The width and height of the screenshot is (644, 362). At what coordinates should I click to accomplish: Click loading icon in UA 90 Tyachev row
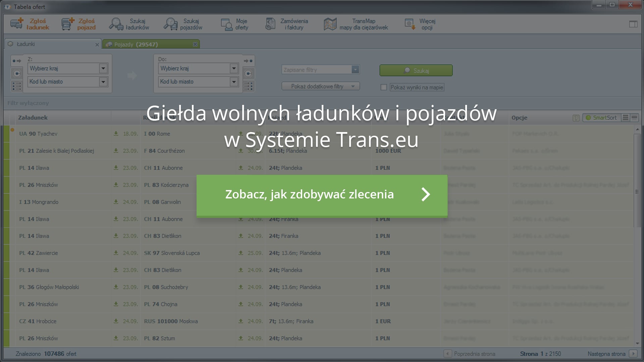116,133
